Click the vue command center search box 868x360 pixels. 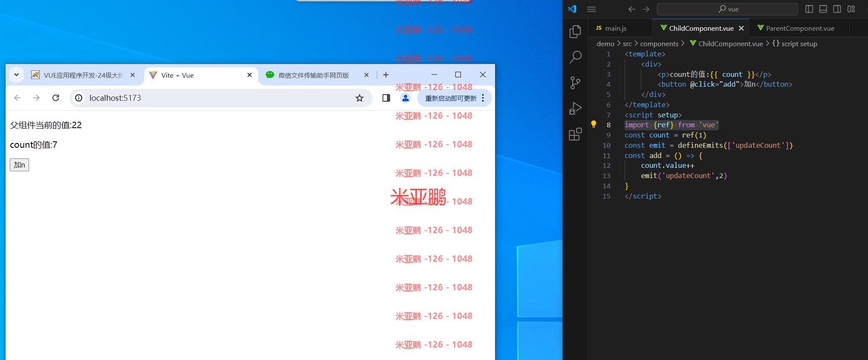click(x=727, y=9)
